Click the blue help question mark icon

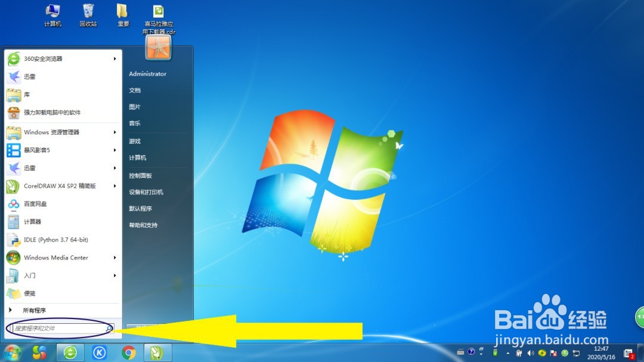point(471,352)
